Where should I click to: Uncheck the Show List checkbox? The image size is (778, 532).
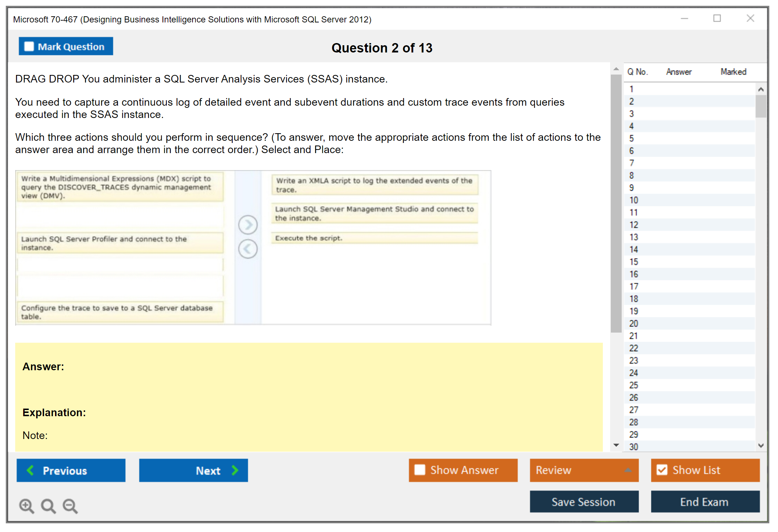pyautogui.click(x=662, y=470)
